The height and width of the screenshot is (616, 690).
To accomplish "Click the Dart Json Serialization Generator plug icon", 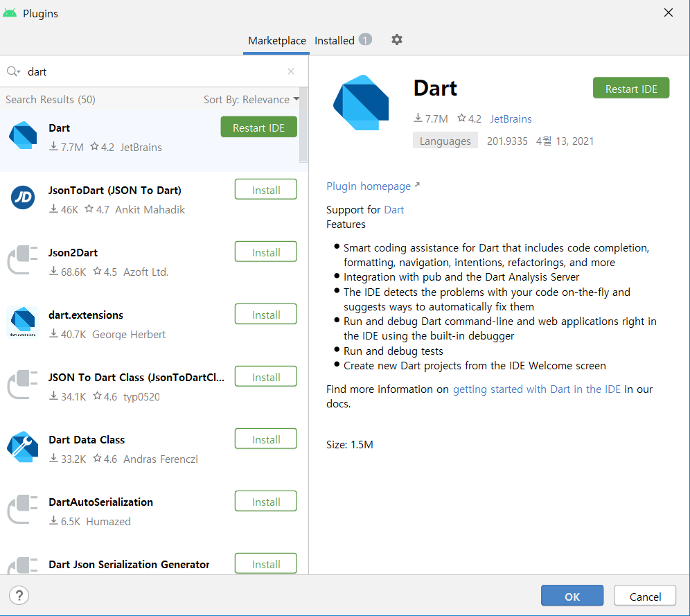I will point(23,565).
